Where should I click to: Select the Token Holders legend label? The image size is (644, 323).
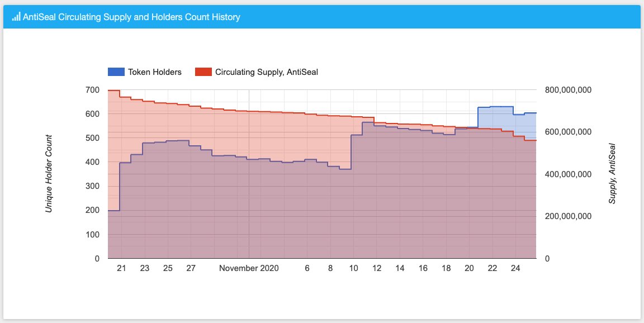point(154,72)
